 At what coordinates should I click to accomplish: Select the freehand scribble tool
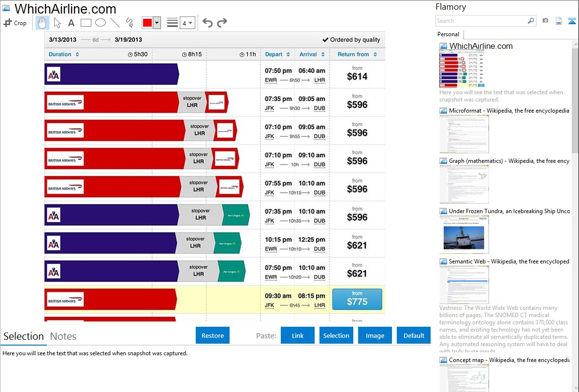[130, 23]
